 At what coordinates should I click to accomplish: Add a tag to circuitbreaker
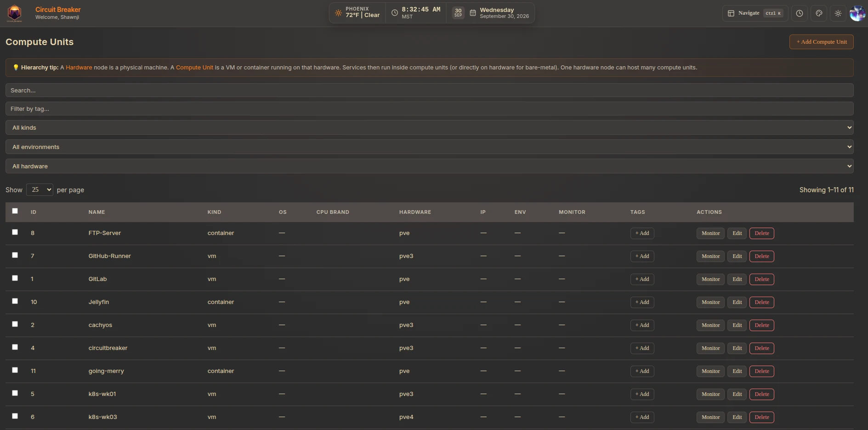coord(642,348)
